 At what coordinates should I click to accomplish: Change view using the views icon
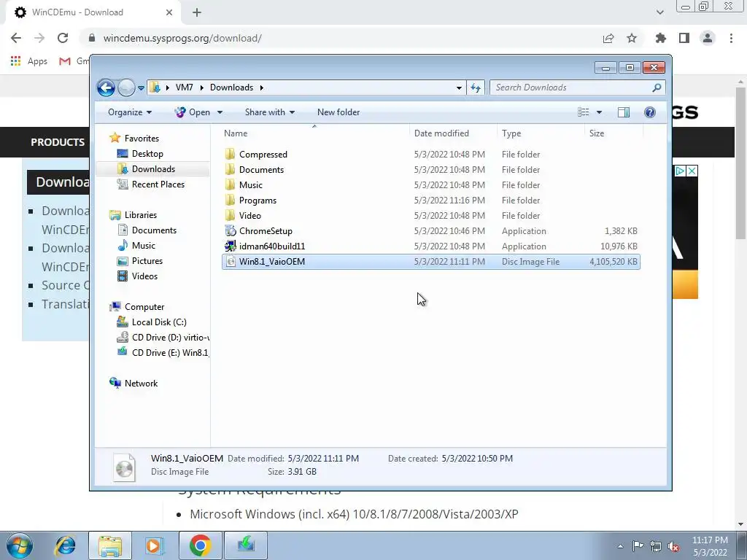point(584,112)
